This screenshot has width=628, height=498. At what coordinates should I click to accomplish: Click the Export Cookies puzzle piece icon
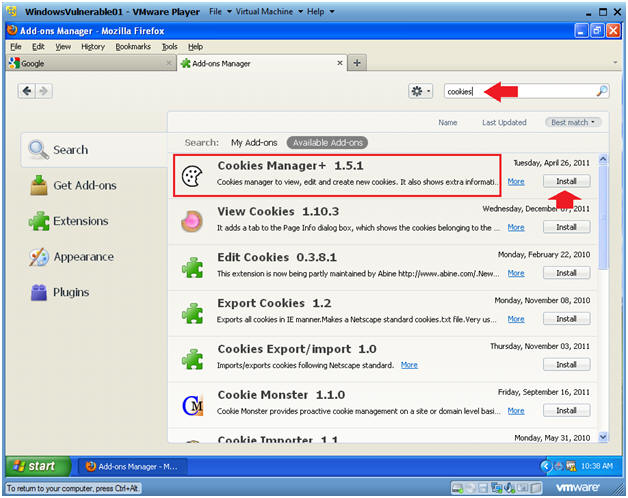(193, 313)
